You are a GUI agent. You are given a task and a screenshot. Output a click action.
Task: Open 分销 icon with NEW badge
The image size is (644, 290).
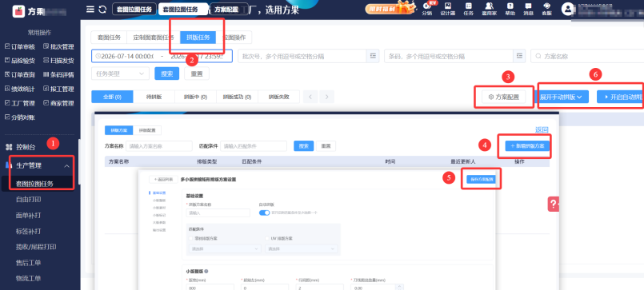coord(427,9)
